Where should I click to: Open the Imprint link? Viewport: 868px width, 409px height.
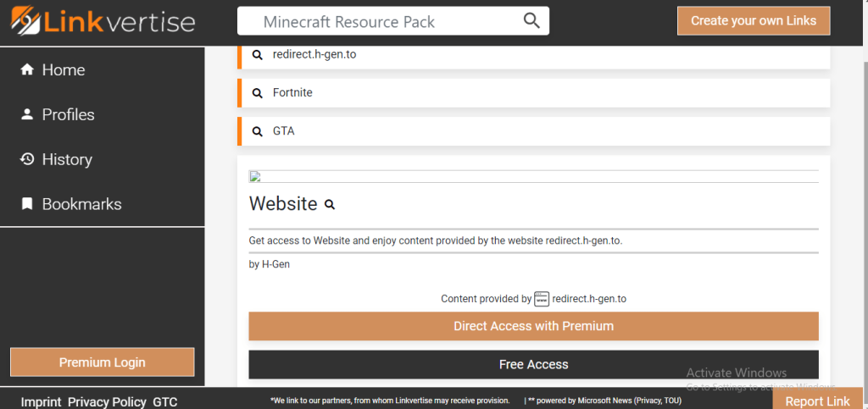[41, 402]
